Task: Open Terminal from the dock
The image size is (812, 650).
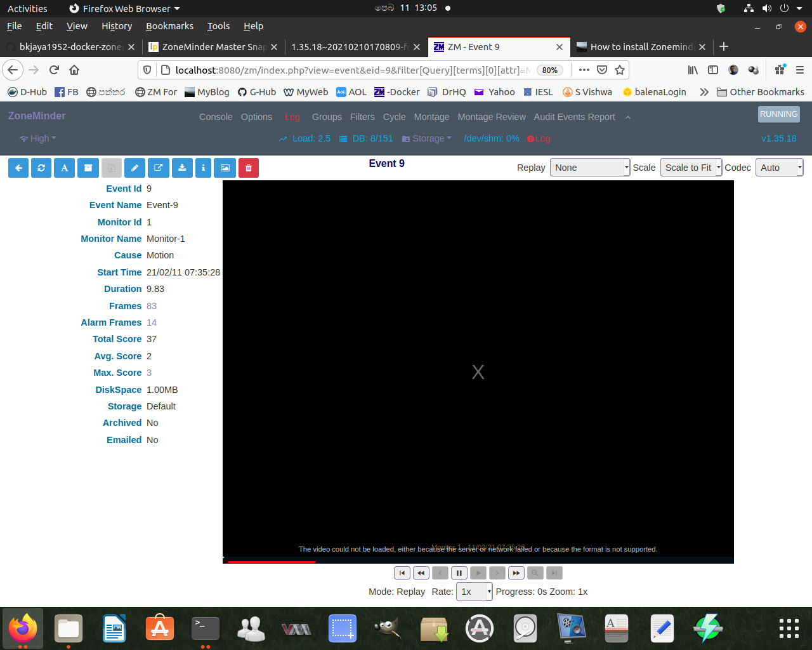Action: coord(206,628)
